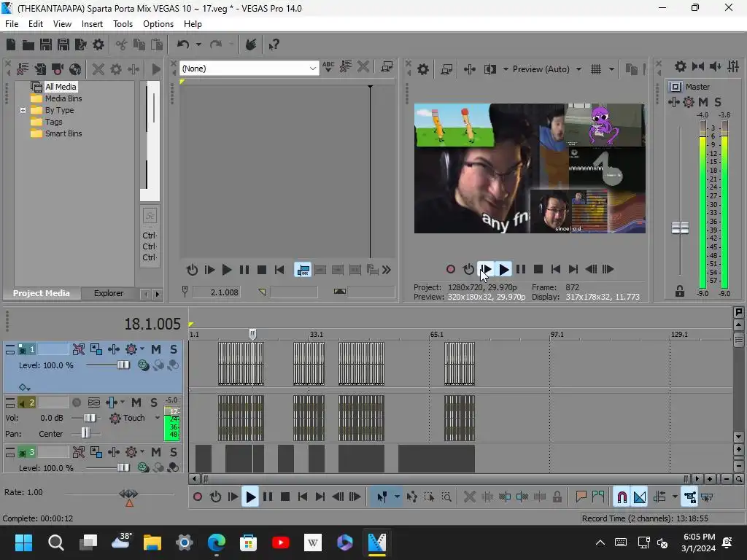747x560 pixels.
Task: Click Master volume fader
Action: tap(680, 227)
